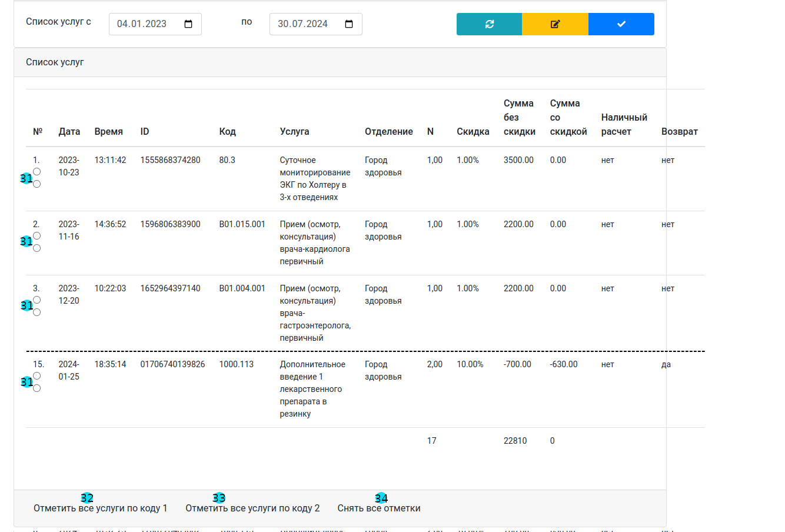
Task: Select the lower radio button in row 15
Action: tap(37, 388)
